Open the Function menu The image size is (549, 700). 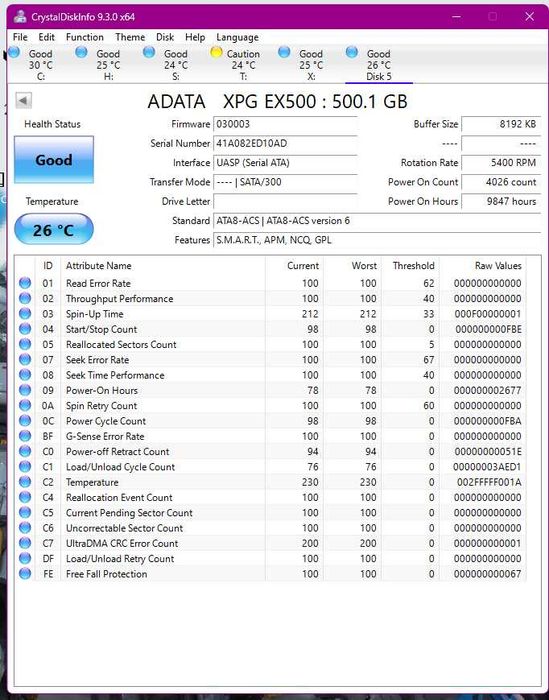click(x=85, y=37)
